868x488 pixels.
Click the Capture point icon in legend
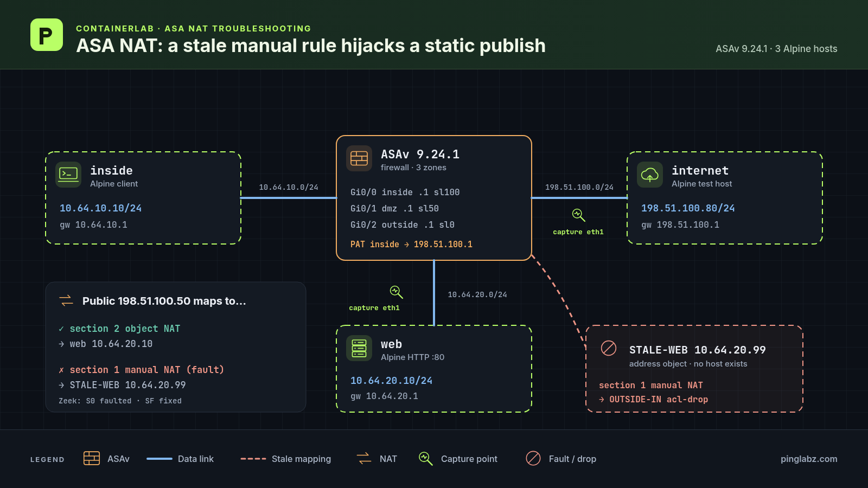coord(426,459)
